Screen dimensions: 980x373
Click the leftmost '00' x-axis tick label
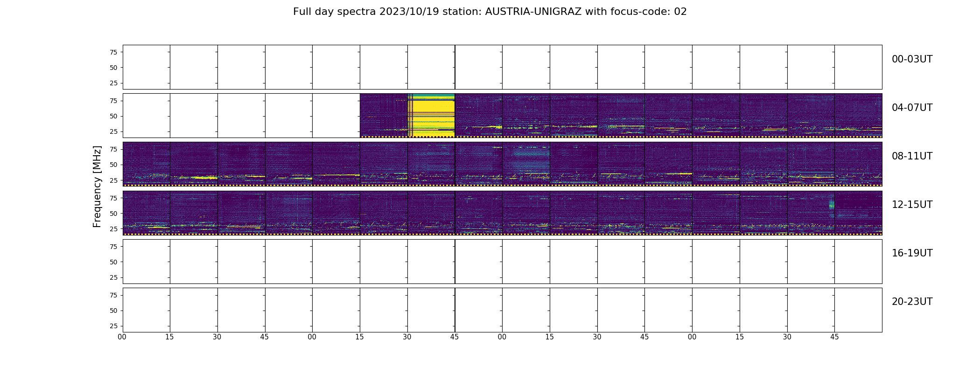pyautogui.click(x=122, y=337)
